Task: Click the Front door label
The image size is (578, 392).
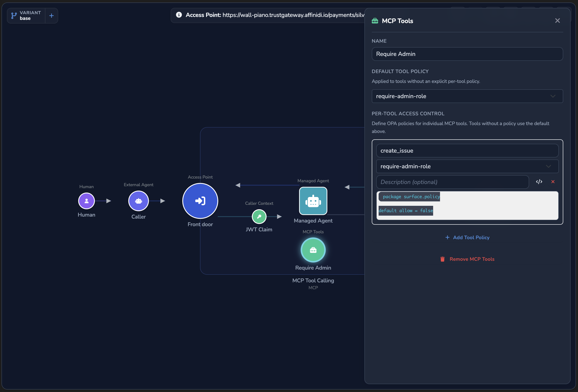Action: coord(200,224)
